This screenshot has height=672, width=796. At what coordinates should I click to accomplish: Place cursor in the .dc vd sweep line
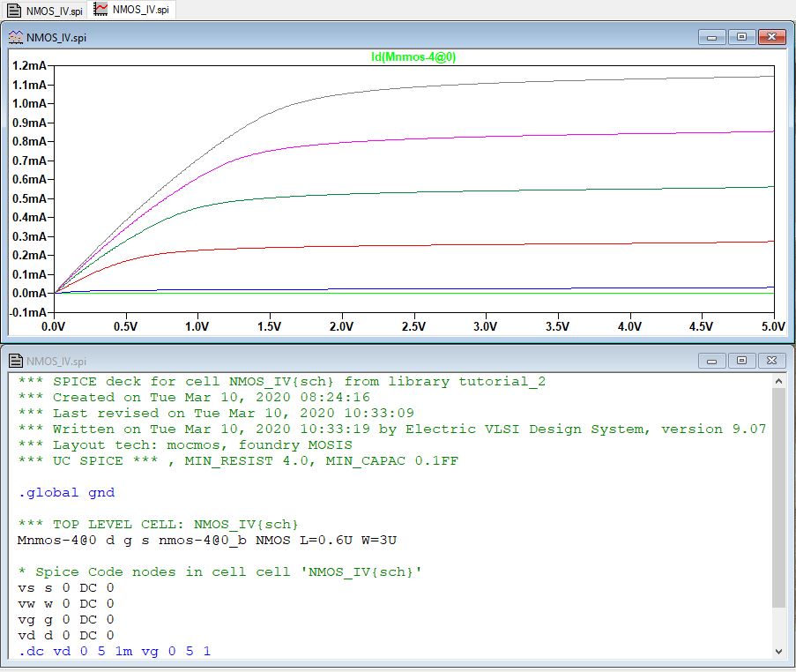click(115, 652)
